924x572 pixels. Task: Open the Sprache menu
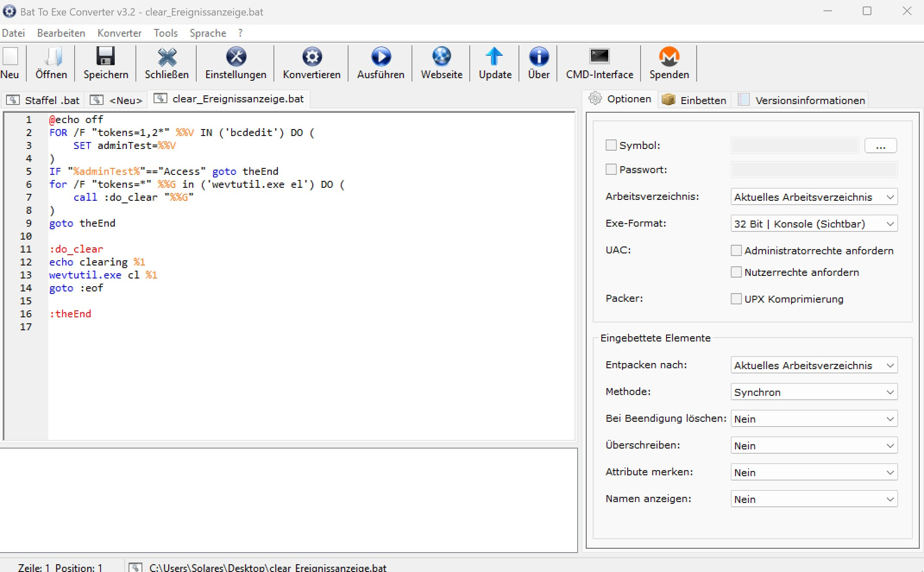tap(208, 33)
